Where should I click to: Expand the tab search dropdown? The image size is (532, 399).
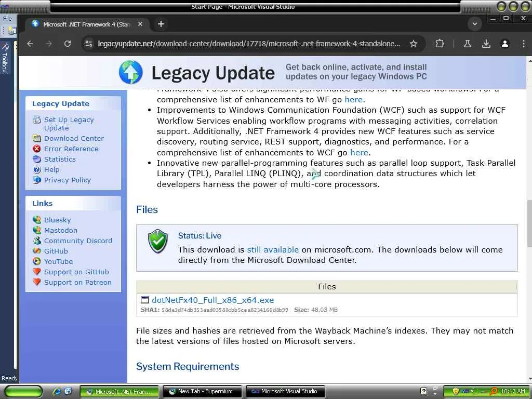click(x=475, y=24)
